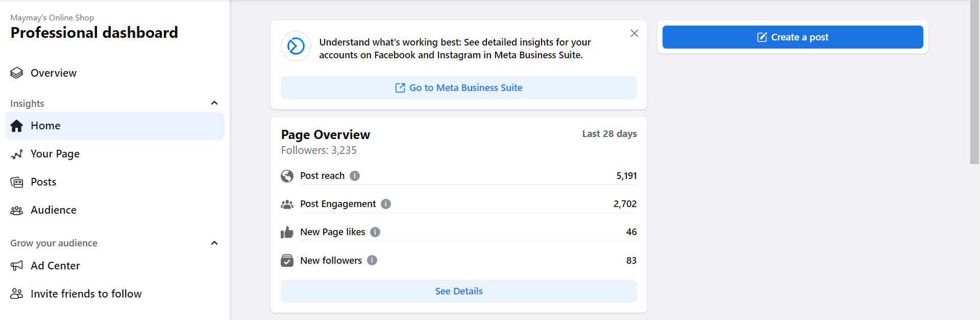The image size is (980, 320).
Task: Click the Post Engagement info icon
Action: [386, 204]
